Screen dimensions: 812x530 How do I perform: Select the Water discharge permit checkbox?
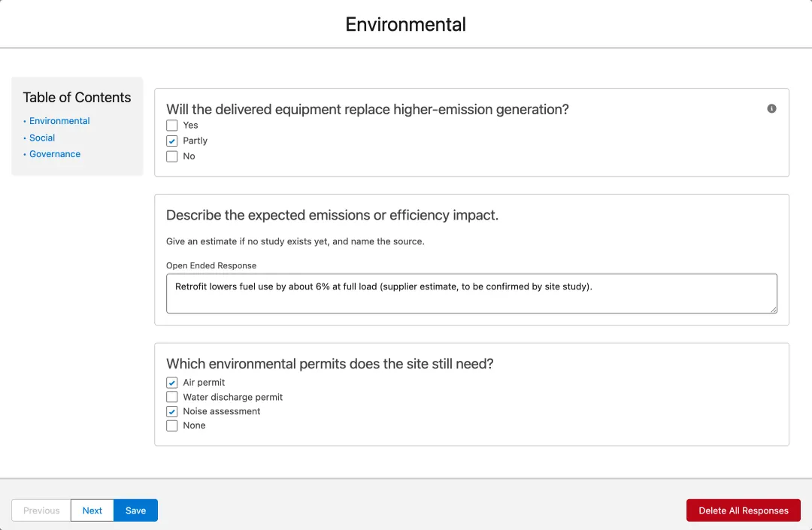(172, 397)
